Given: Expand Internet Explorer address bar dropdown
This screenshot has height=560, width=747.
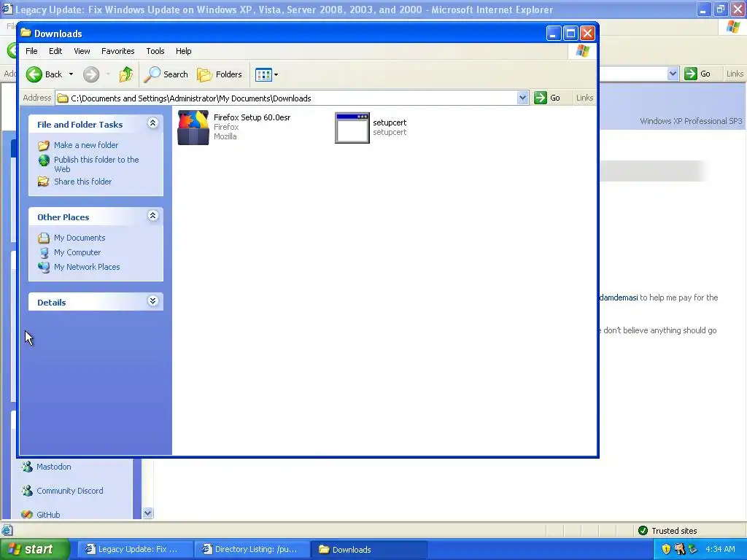Looking at the screenshot, I should [673, 74].
